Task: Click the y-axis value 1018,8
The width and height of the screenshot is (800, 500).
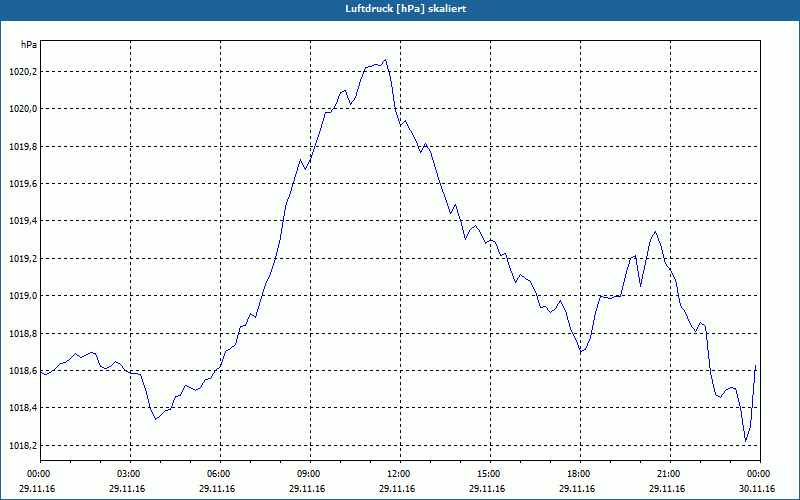Action: (22, 334)
